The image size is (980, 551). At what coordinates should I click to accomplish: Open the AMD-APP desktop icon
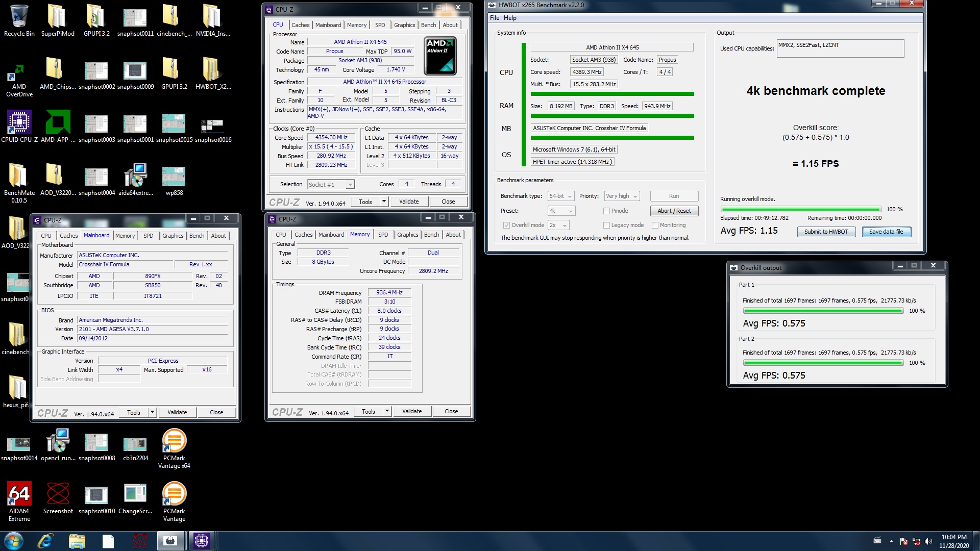[58, 126]
